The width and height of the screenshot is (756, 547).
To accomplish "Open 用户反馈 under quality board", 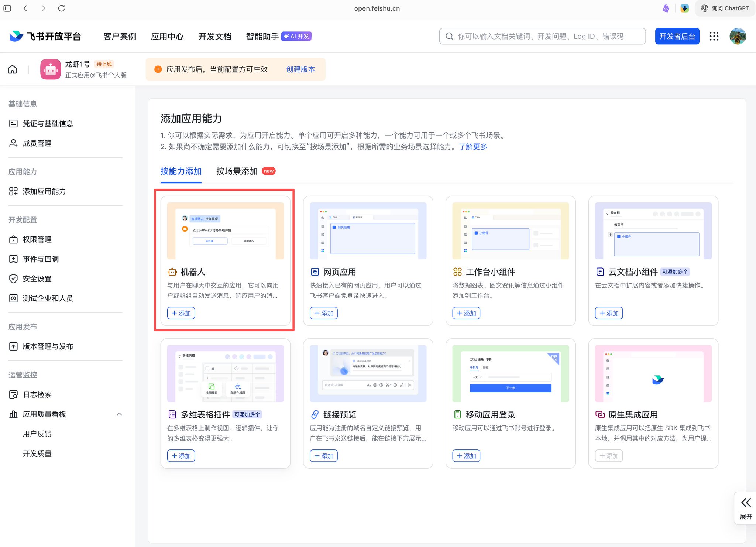I will pyautogui.click(x=37, y=434).
